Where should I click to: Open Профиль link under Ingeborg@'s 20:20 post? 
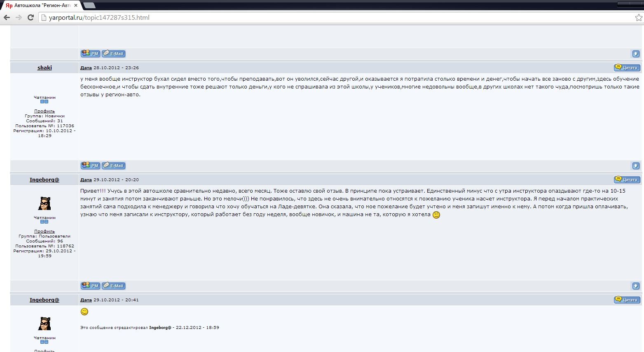(44, 231)
